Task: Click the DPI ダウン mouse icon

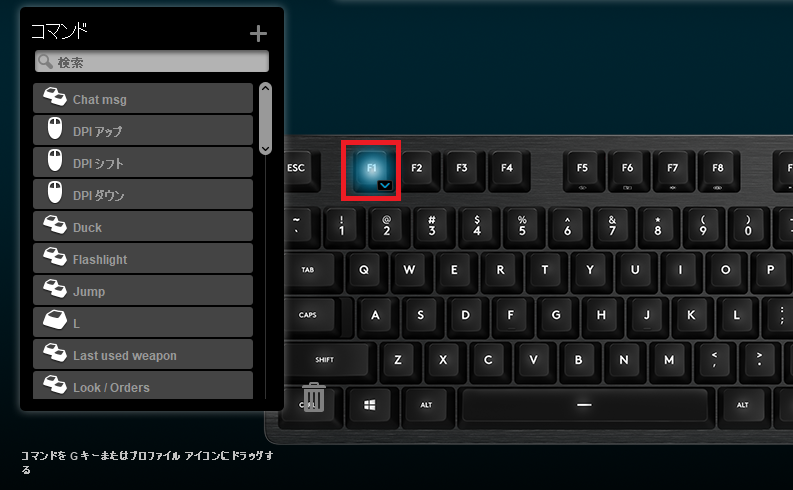Action: coord(55,193)
